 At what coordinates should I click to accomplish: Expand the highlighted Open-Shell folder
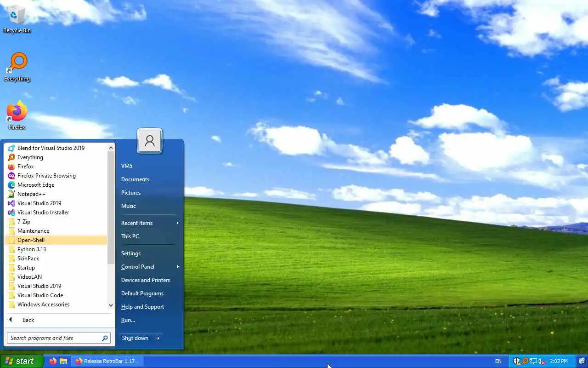click(x=56, y=240)
